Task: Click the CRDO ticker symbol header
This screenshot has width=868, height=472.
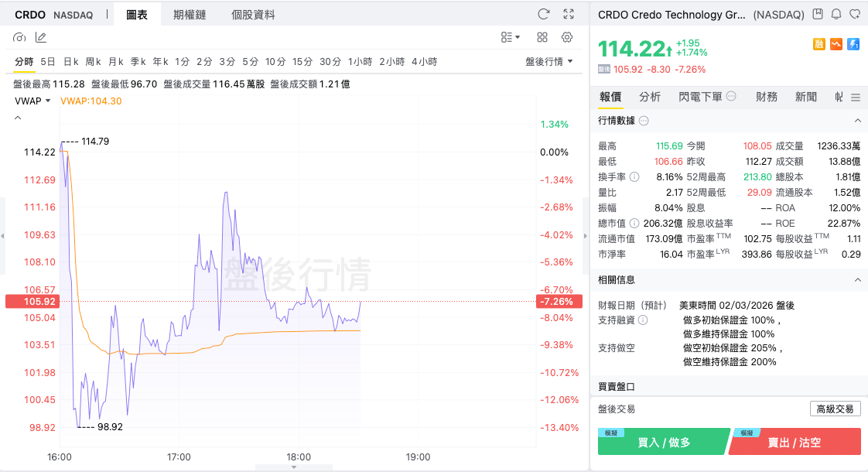Action: (x=30, y=15)
